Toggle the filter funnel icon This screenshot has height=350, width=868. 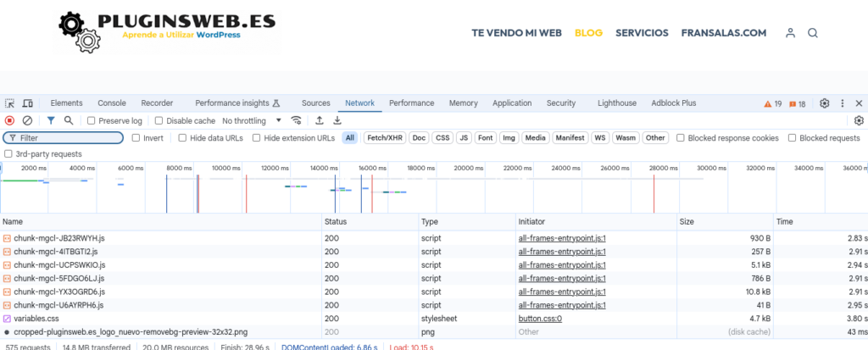click(51, 120)
